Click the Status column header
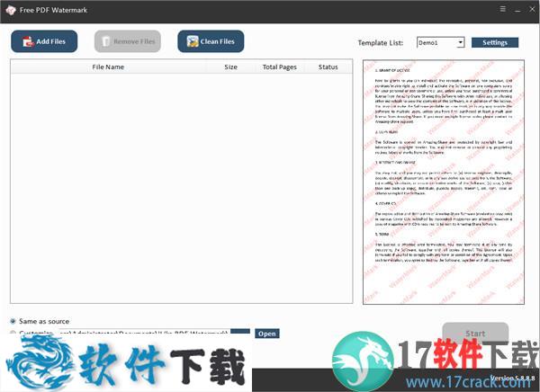Image resolution: width=540 pixels, height=392 pixels. click(328, 67)
